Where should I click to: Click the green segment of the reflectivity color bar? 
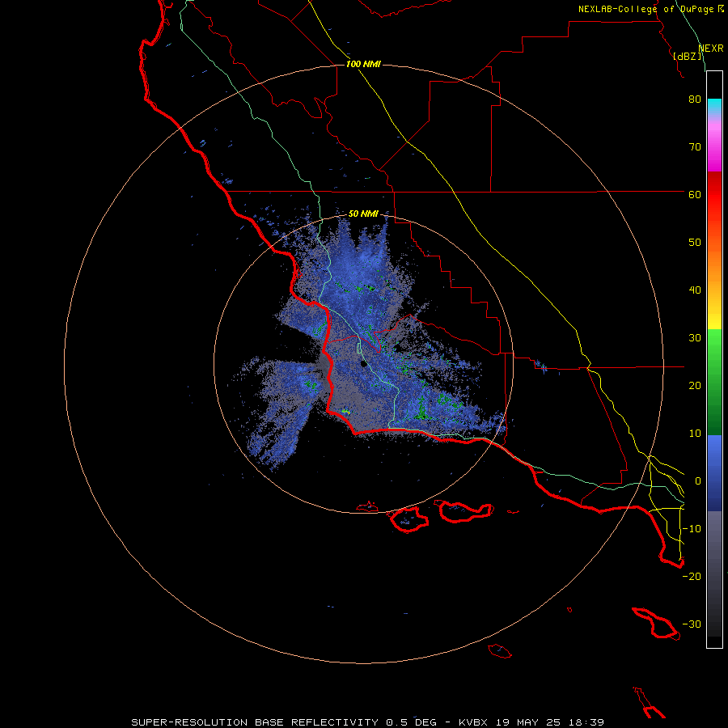click(x=714, y=382)
